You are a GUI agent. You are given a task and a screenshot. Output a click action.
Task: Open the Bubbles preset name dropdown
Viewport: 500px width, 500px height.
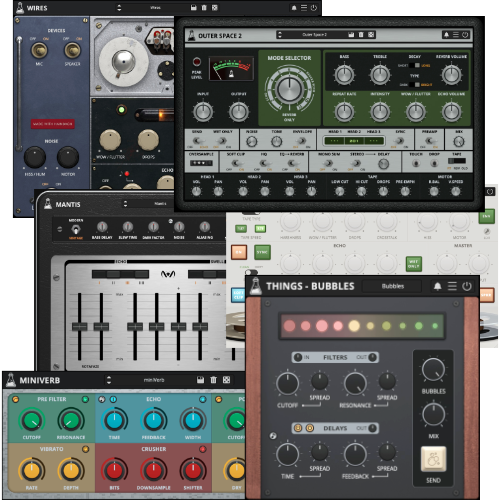(392, 286)
